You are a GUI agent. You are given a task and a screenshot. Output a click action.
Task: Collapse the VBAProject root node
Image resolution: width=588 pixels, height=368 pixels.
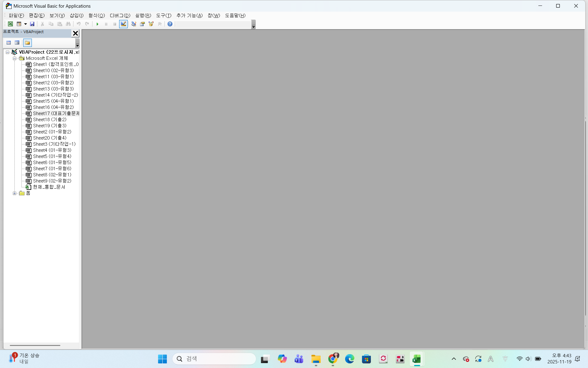tap(7, 52)
